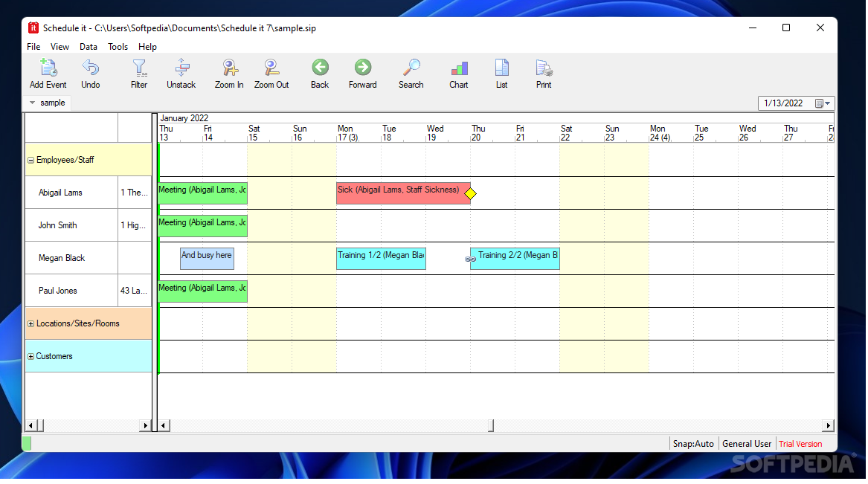Select the red Sick event block
868x484 pixels.
[404, 193]
